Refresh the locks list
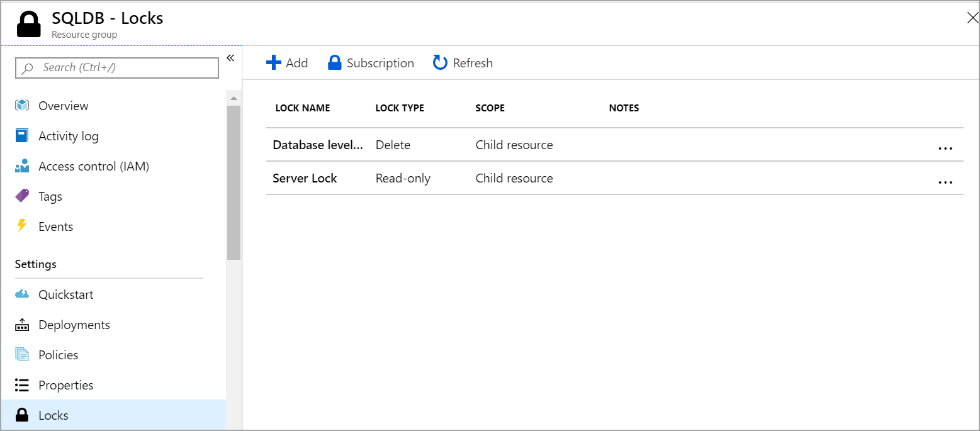980x431 pixels. [x=463, y=63]
